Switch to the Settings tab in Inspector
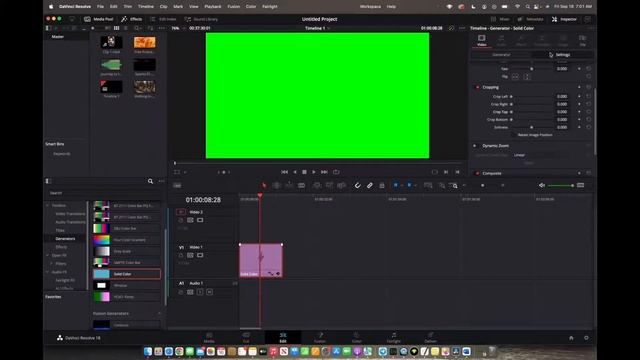 (x=562, y=55)
